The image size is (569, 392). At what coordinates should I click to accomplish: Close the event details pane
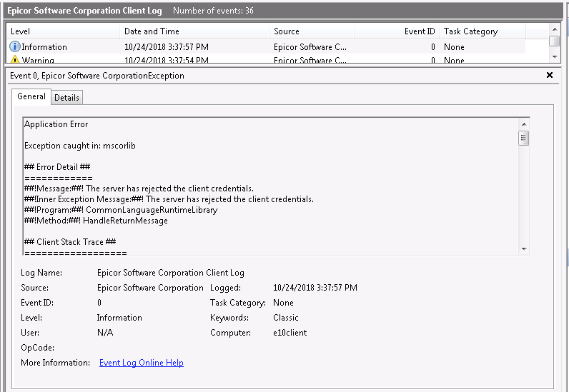click(x=550, y=75)
